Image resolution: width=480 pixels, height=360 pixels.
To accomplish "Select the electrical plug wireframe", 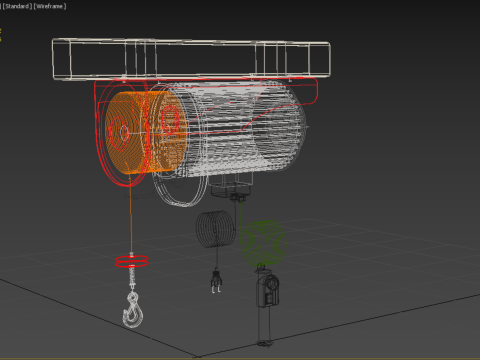I will [x=216, y=282].
